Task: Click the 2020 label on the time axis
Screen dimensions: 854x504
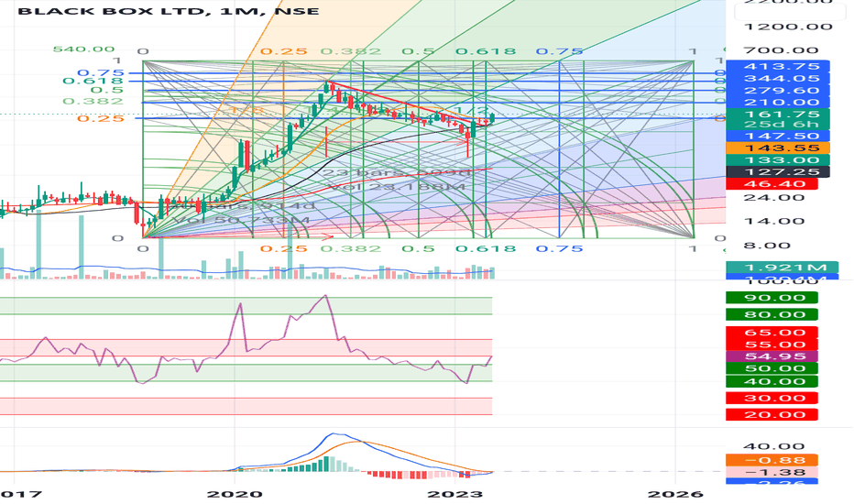Action: (235, 495)
